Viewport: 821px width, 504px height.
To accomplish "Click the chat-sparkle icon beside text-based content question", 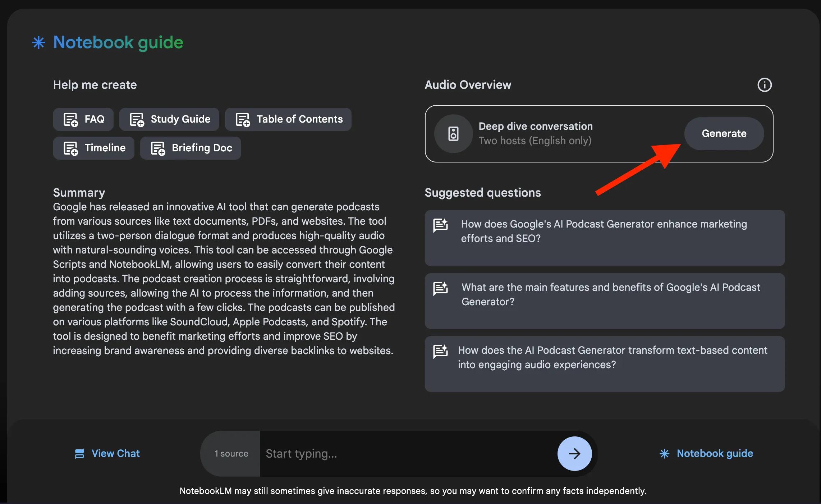I will pos(440,351).
